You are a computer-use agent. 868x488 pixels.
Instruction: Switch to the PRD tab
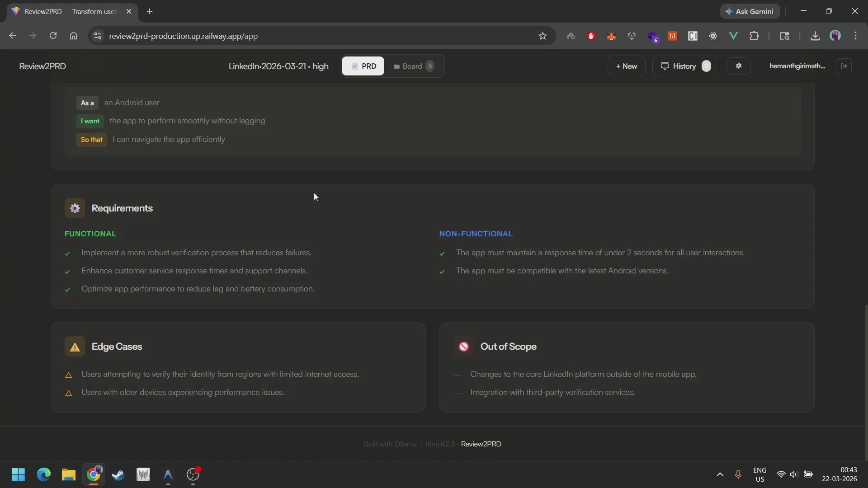363,66
